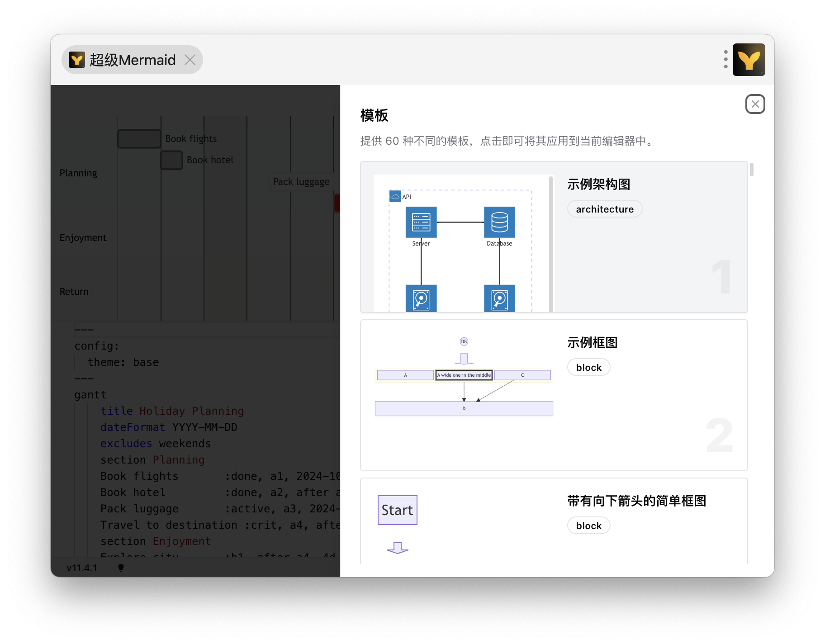
Task: Choose the 带有向下箭头的简单框图 template title
Action: [x=636, y=501]
